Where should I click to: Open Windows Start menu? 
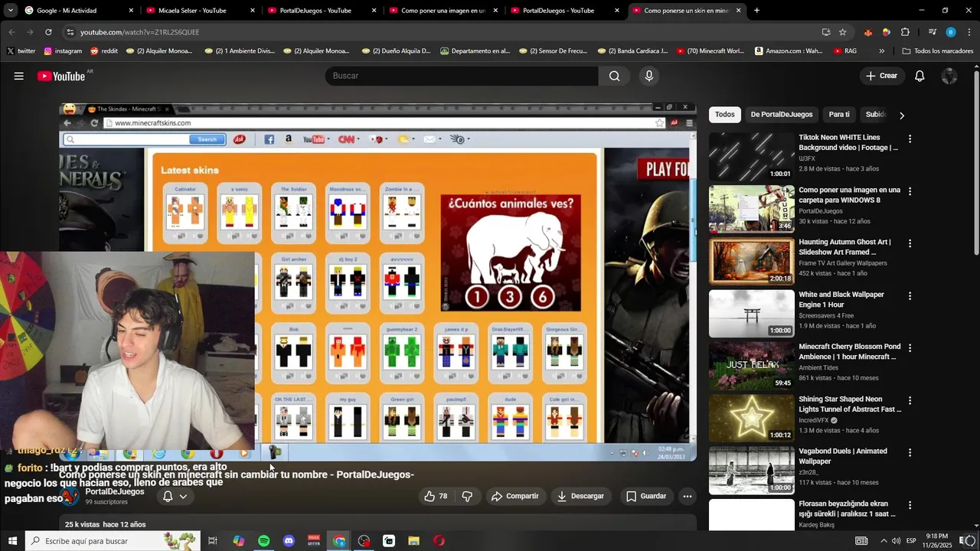tap(12, 541)
